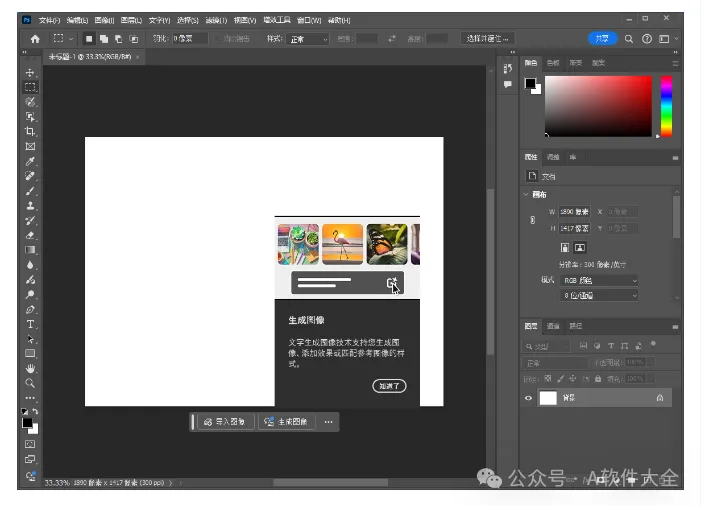Hide the 背景 layer with eye icon

[528, 398]
